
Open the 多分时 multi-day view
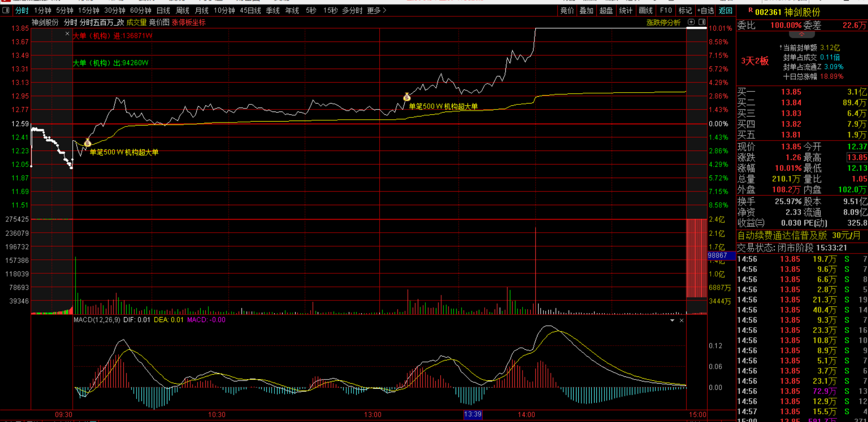point(353,10)
